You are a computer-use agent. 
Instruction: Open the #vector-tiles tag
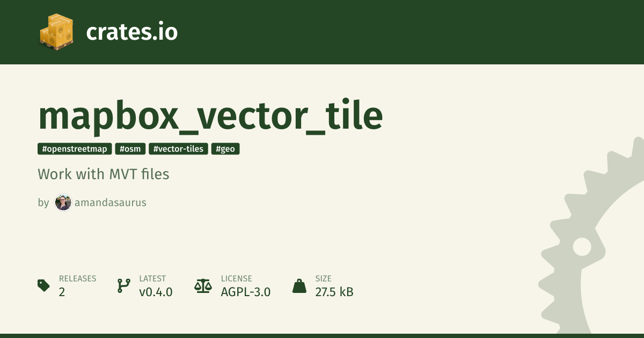pos(178,149)
